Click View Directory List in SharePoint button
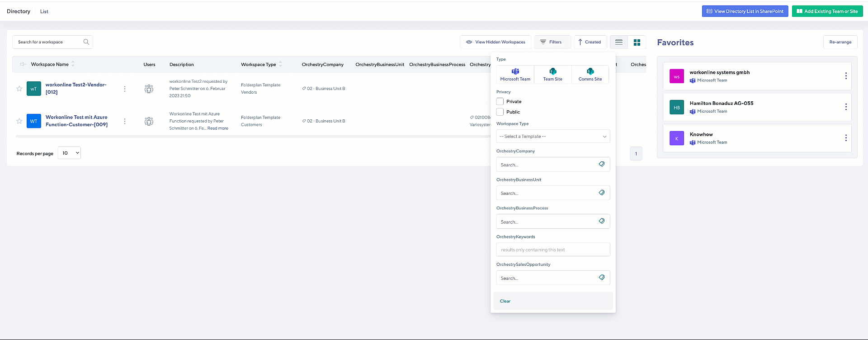 (745, 11)
